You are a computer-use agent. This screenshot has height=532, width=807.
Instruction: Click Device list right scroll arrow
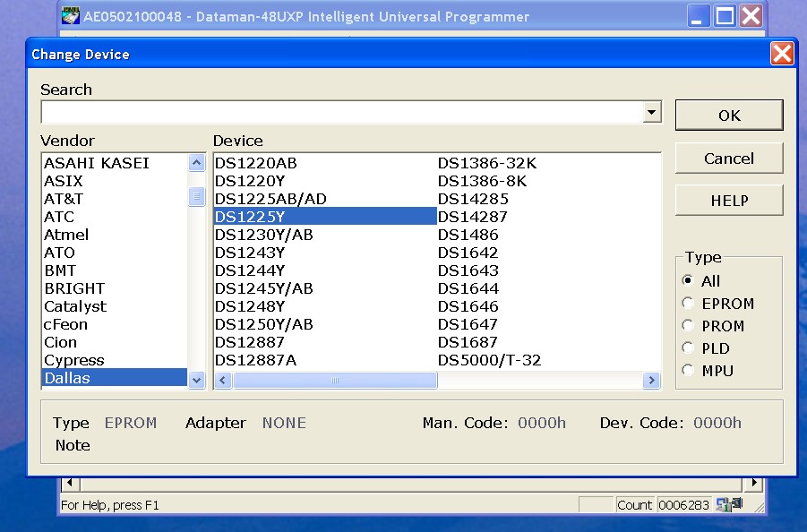651,381
